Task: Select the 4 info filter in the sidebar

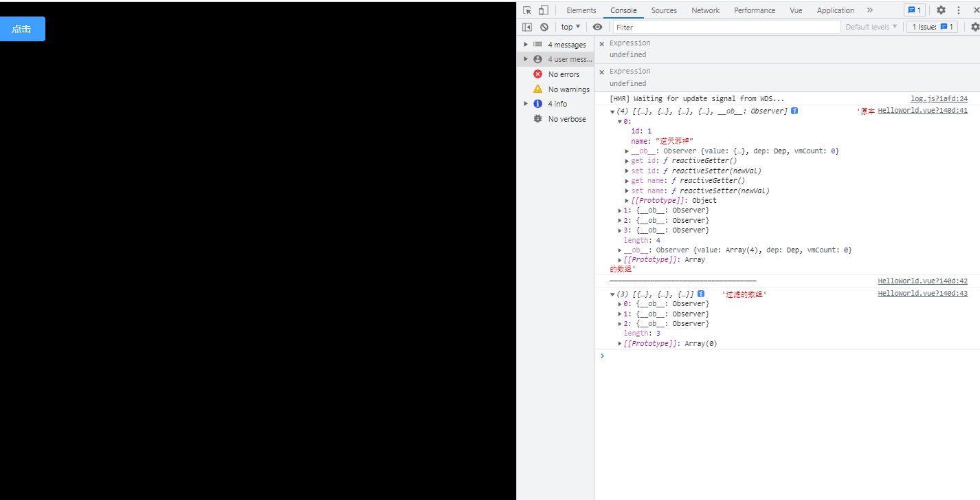Action: (556, 104)
